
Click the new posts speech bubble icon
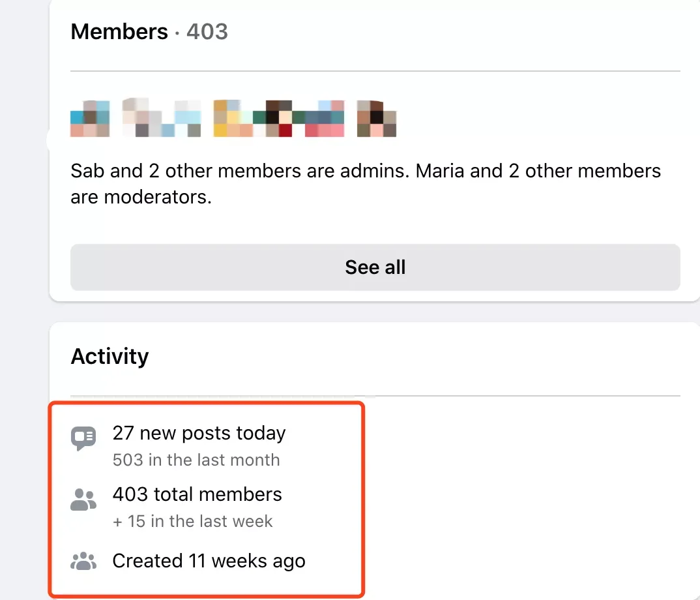pyautogui.click(x=83, y=438)
